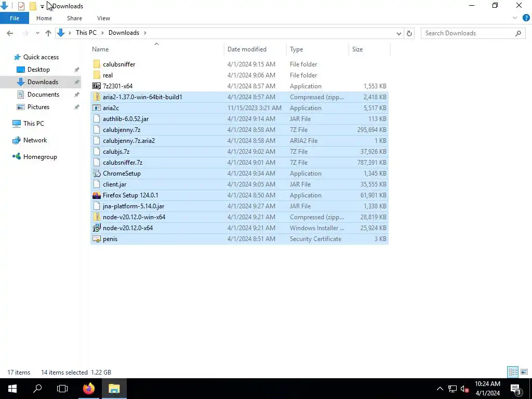
Task: Open the calubsniffer folder icon
Action: pyautogui.click(x=97, y=64)
